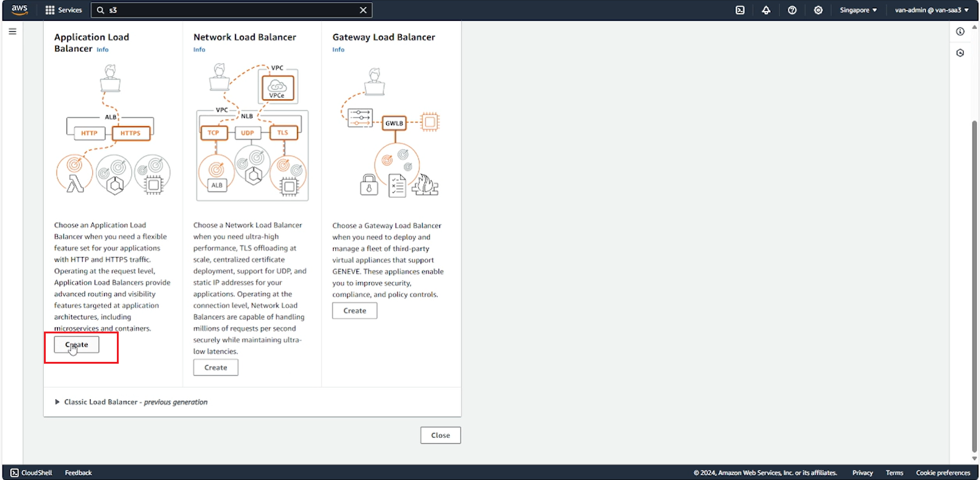Open the Terms link in footer
This screenshot has width=980, height=480.
895,473
